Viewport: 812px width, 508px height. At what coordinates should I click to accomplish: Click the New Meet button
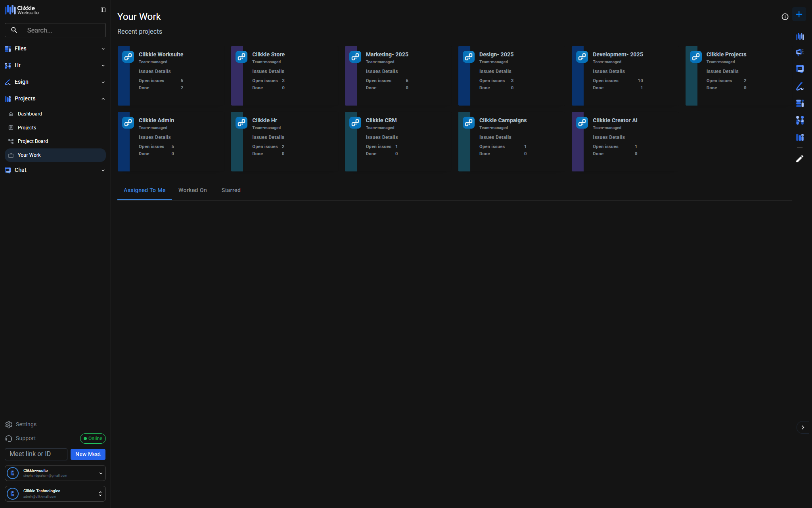pos(88,454)
